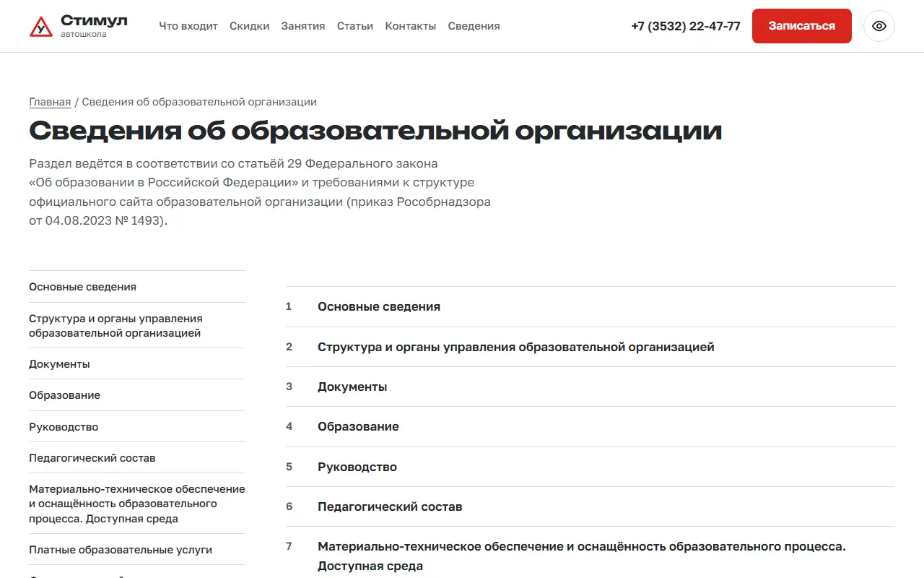Go to Документы in the sidebar list
This screenshot has height=578, width=924.
[137, 364]
